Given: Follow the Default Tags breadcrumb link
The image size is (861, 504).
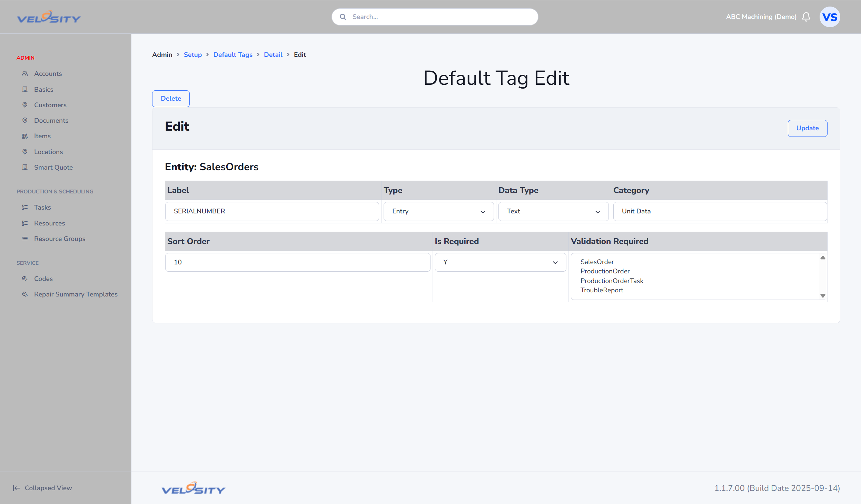Looking at the screenshot, I should pyautogui.click(x=233, y=54).
